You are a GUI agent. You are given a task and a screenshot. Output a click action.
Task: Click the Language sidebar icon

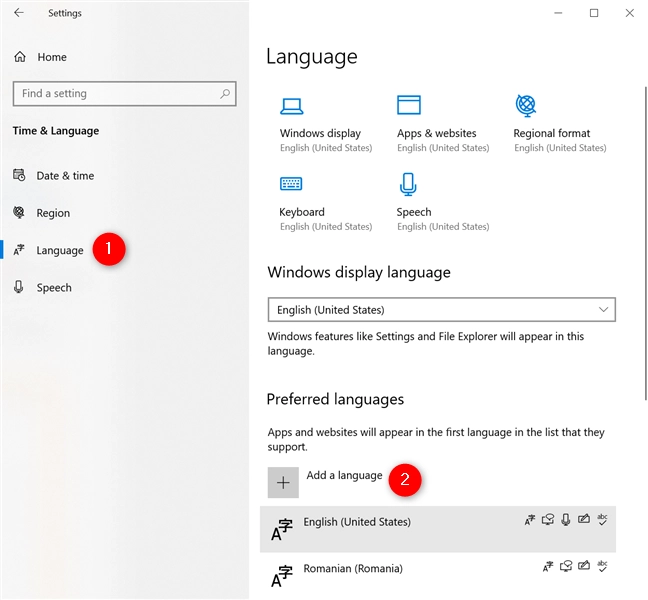19,250
